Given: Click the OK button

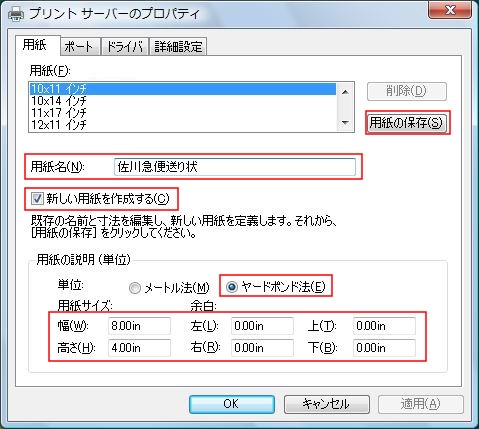Looking at the screenshot, I should tap(232, 404).
